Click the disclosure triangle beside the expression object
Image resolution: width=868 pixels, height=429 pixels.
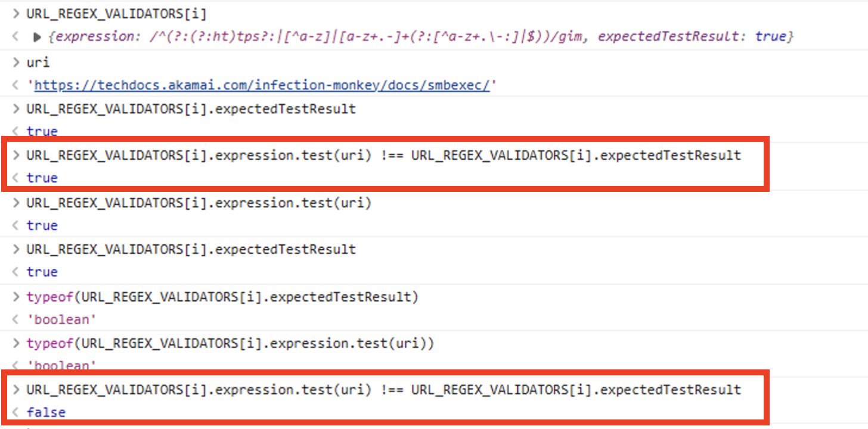pyautogui.click(x=37, y=36)
